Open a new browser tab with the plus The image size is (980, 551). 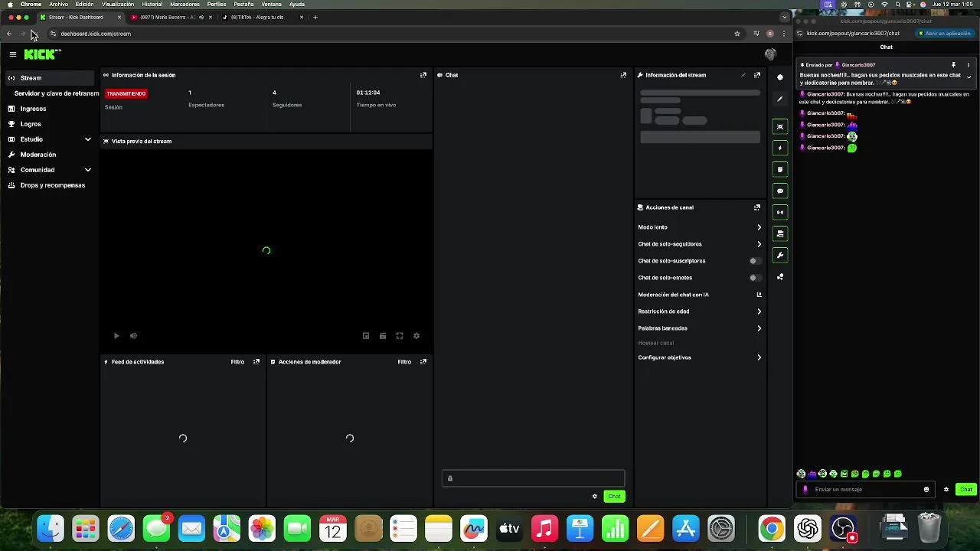tap(315, 17)
